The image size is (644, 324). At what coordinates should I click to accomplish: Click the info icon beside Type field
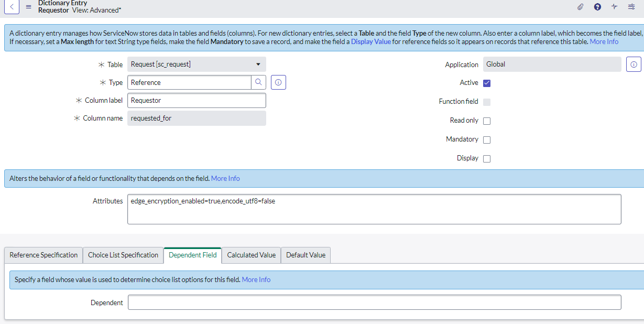pos(278,82)
